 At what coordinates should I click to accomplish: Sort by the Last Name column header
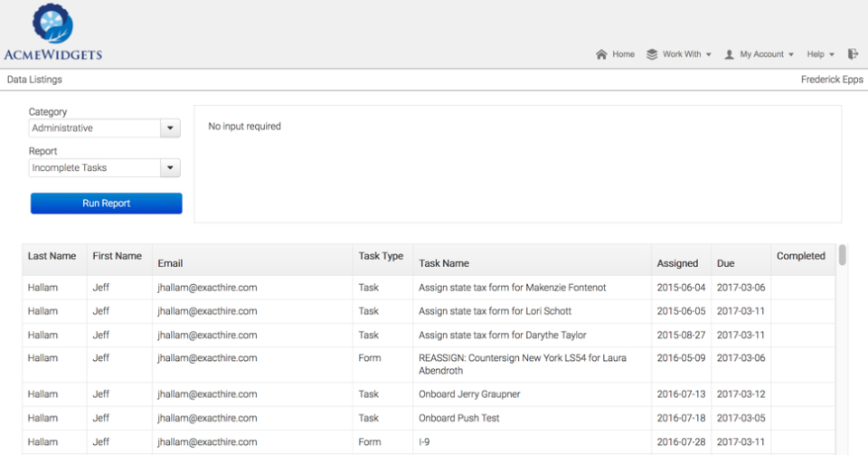(x=52, y=256)
